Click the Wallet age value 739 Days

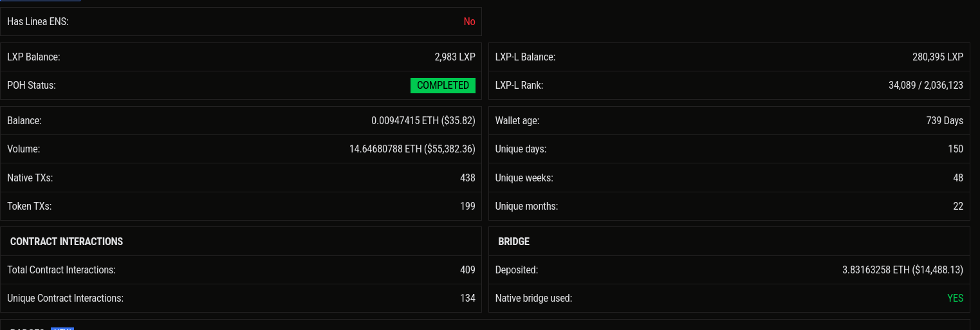944,121
